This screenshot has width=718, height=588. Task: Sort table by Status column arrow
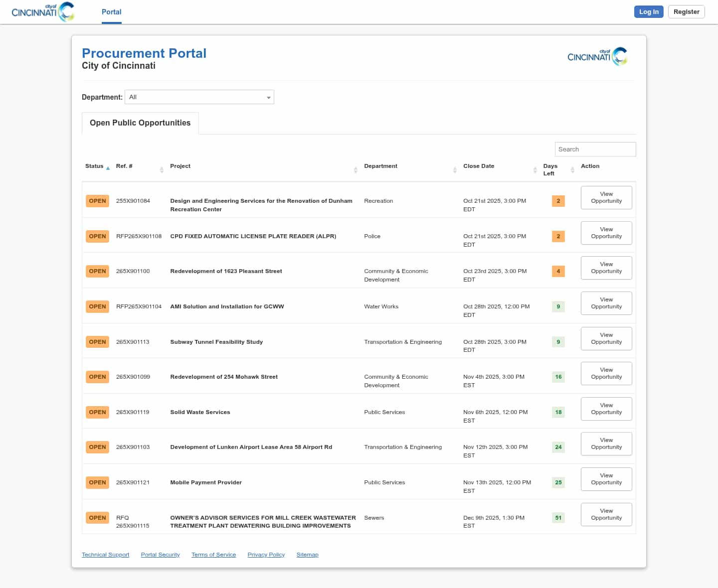(108, 168)
